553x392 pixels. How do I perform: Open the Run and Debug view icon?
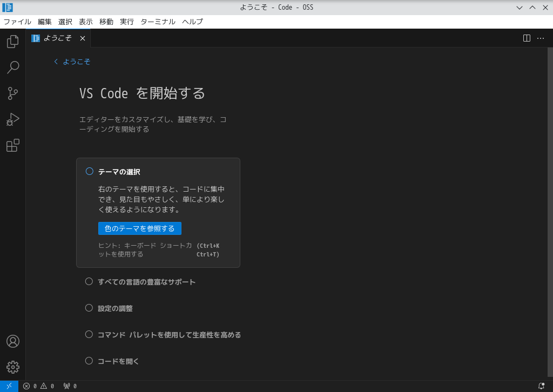pos(13,119)
